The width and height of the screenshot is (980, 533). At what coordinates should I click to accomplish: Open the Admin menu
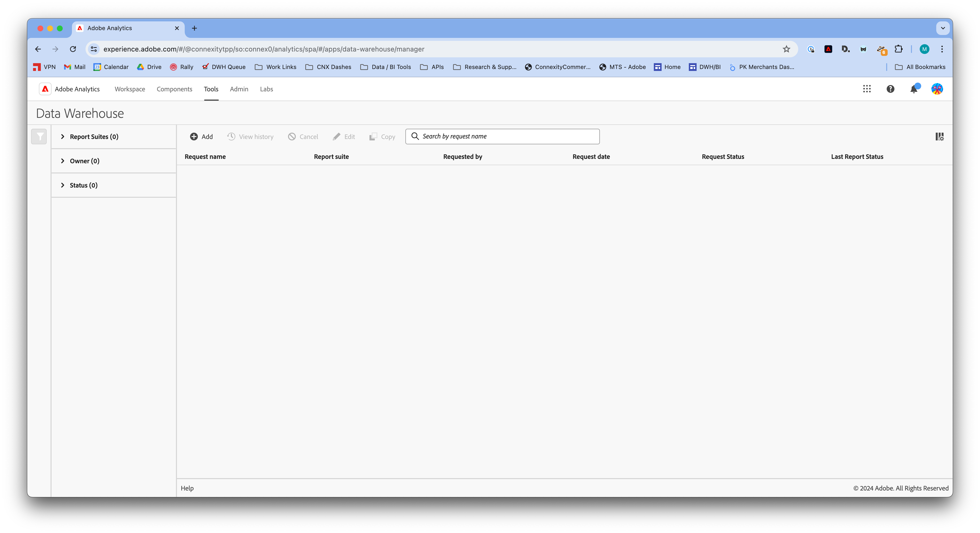pyautogui.click(x=239, y=89)
